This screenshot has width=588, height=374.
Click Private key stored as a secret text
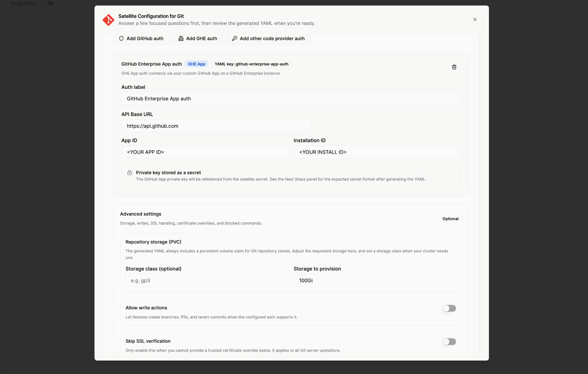click(168, 173)
